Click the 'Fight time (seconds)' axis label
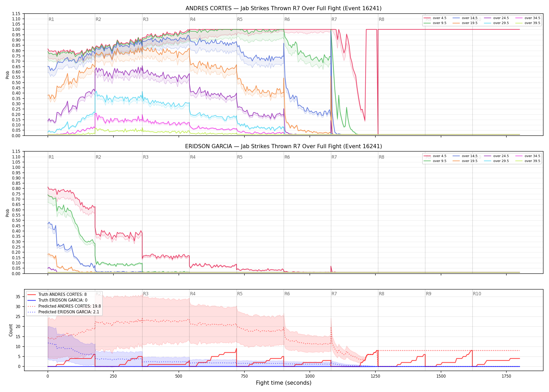549x392 pixels. [284, 383]
